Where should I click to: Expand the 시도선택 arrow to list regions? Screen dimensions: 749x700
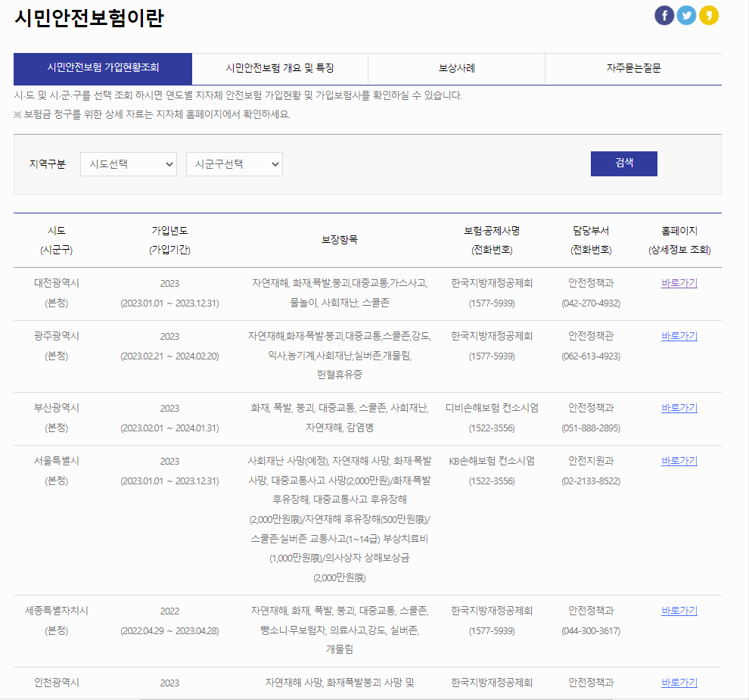168,163
